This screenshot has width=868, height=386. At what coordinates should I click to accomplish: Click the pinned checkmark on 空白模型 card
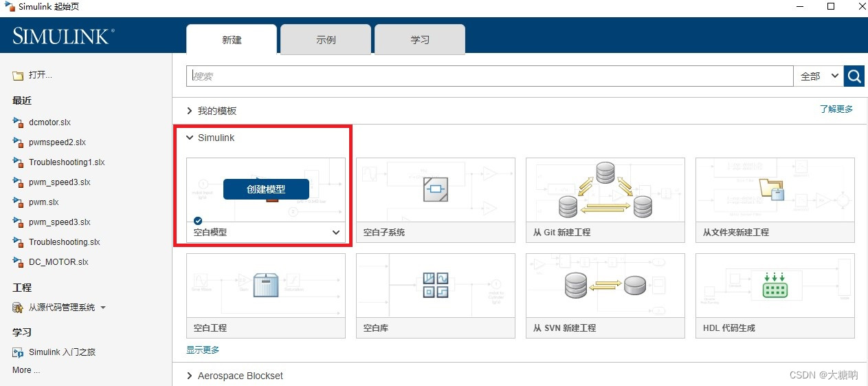198,220
